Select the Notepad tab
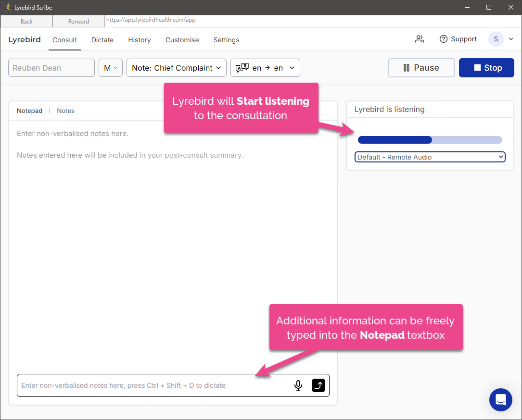The width and height of the screenshot is (522, 420). [x=30, y=111]
